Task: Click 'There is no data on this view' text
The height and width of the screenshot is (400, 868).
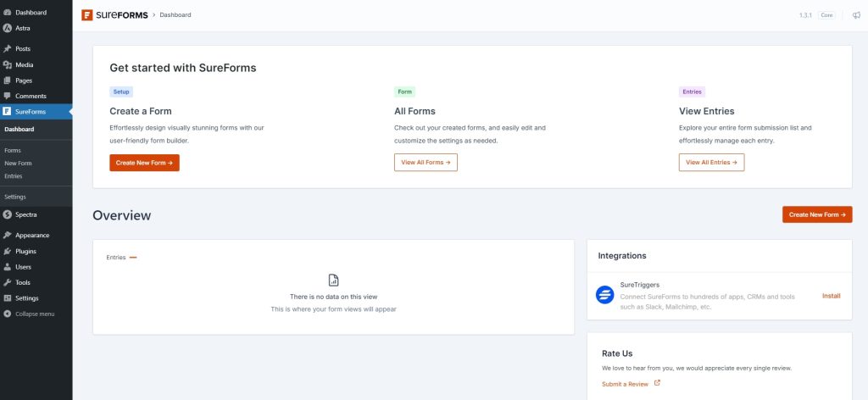Action: click(334, 297)
